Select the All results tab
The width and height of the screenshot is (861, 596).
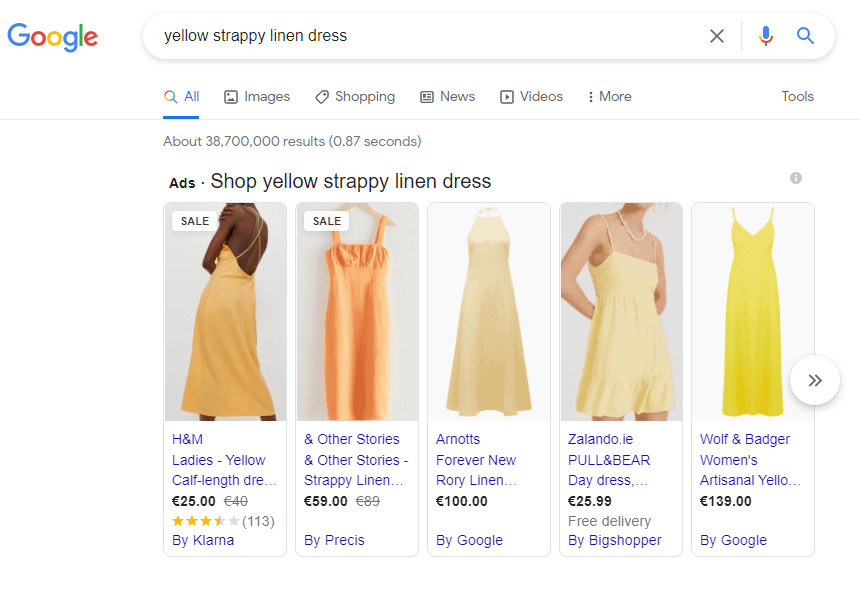point(181,97)
